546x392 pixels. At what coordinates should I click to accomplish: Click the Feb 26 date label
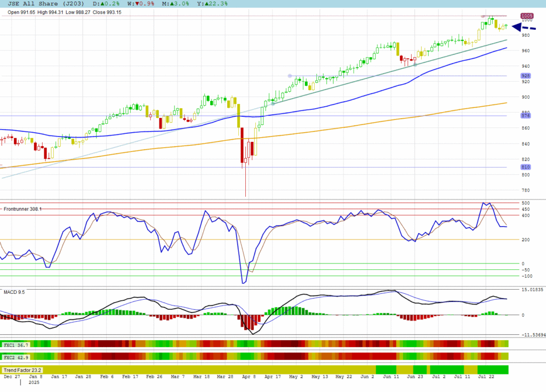tap(154, 377)
